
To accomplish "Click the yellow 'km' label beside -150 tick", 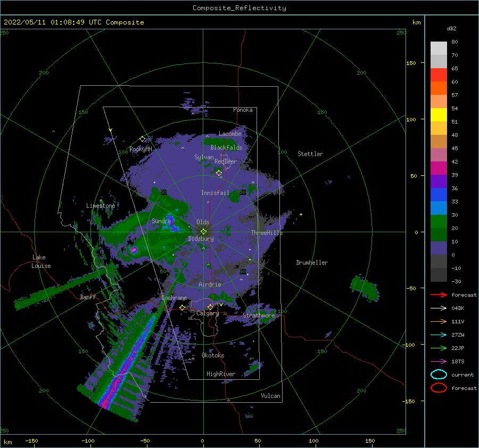I will point(8,442).
